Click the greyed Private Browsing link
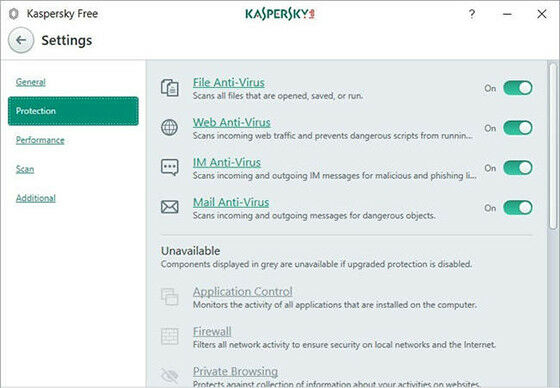560x388 pixels. tap(235, 372)
